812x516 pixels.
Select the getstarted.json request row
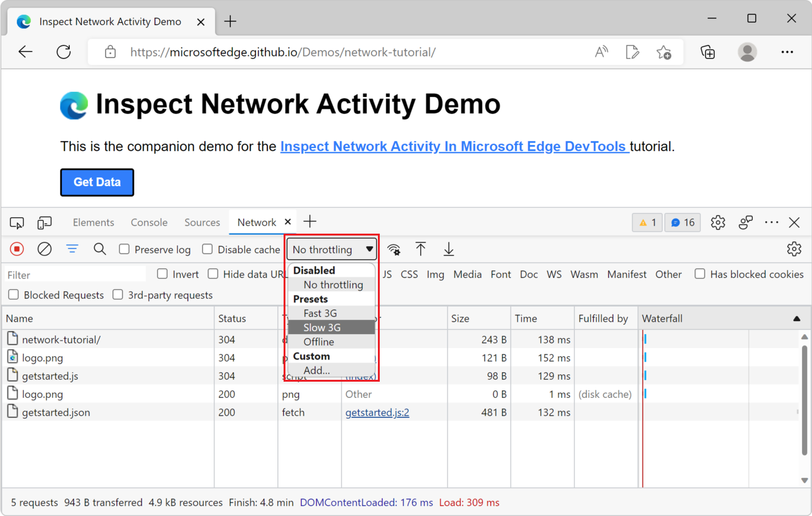[400, 412]
